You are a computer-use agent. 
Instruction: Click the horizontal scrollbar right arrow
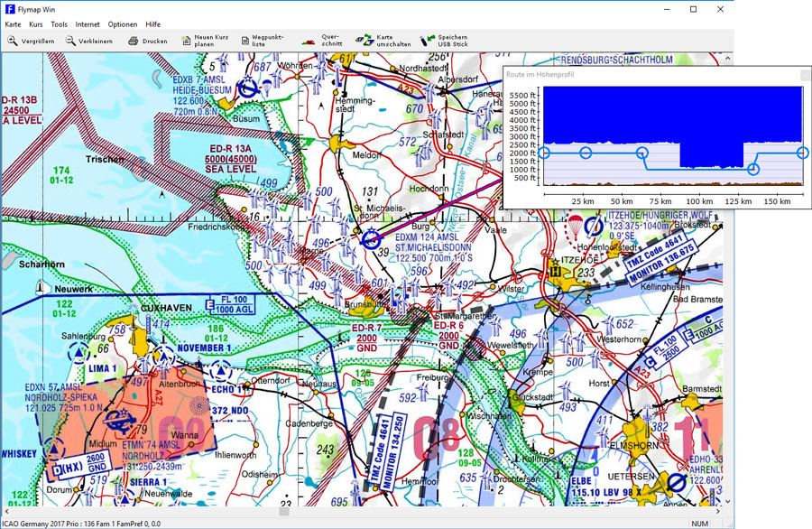pos(718,511)
